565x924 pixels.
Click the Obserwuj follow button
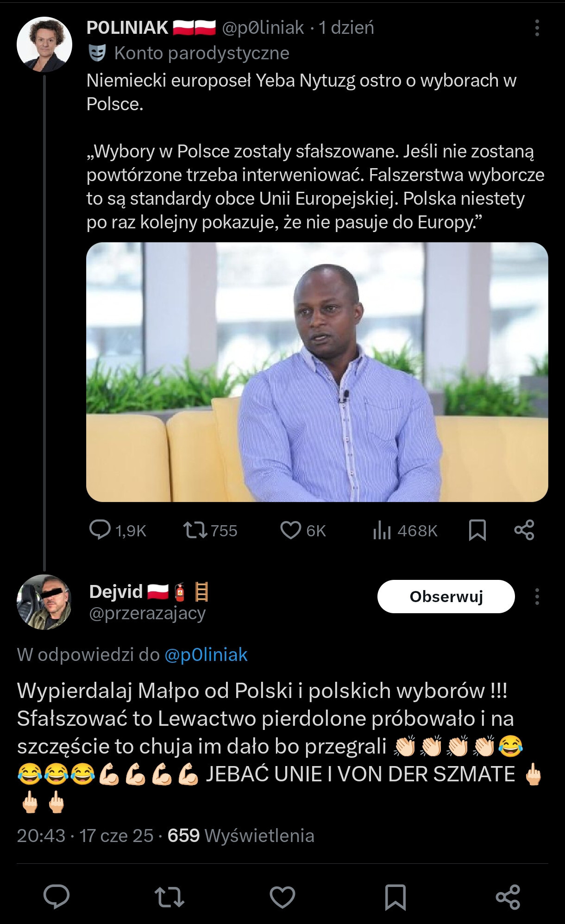(x=446, y=597)
